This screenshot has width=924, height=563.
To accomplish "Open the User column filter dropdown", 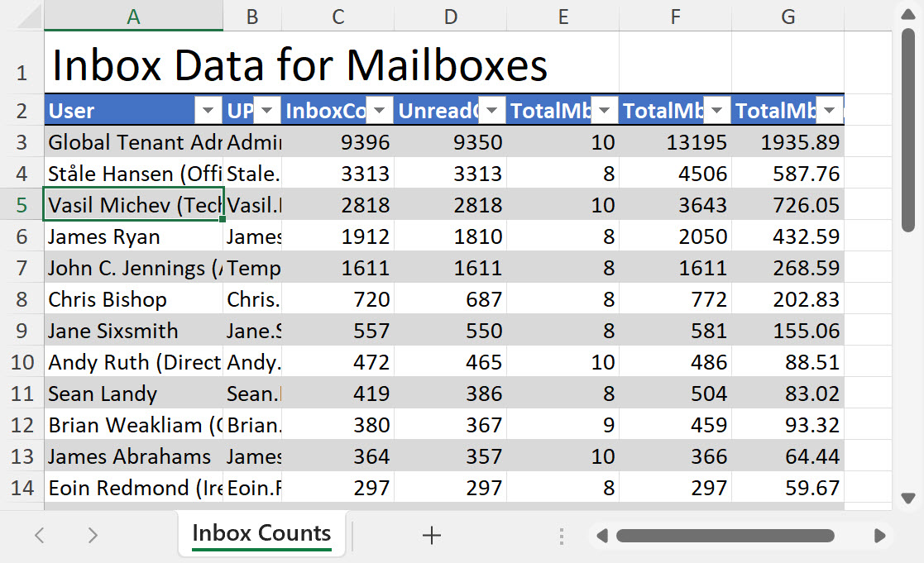I will tap(208, 110).
